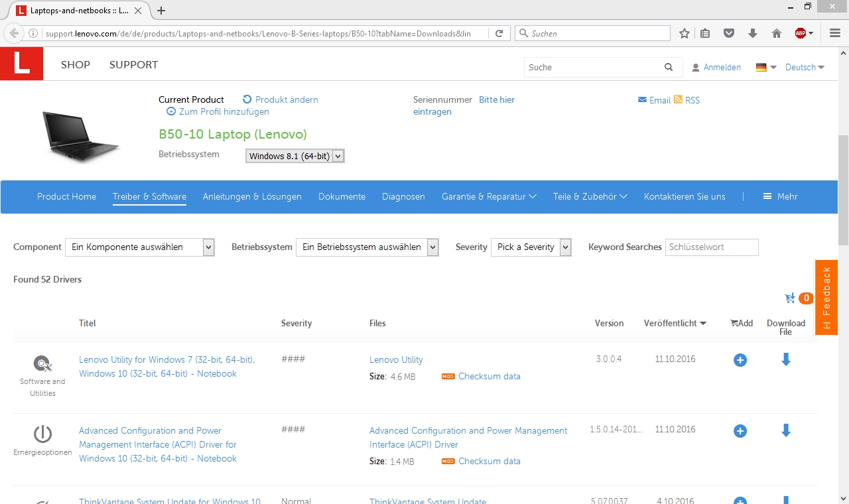The width and height of the screenshot is (849, 504).
Task: Open the download cart icon
Action: pos(790,298)
